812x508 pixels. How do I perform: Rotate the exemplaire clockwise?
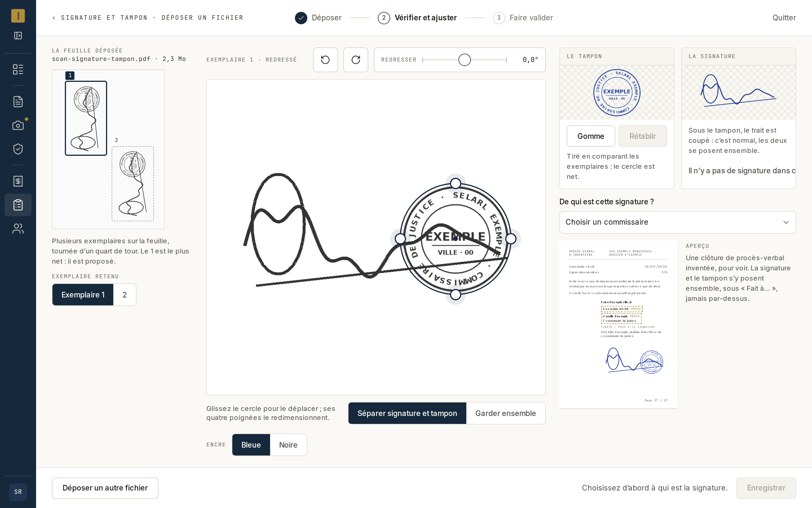[356, 60]
